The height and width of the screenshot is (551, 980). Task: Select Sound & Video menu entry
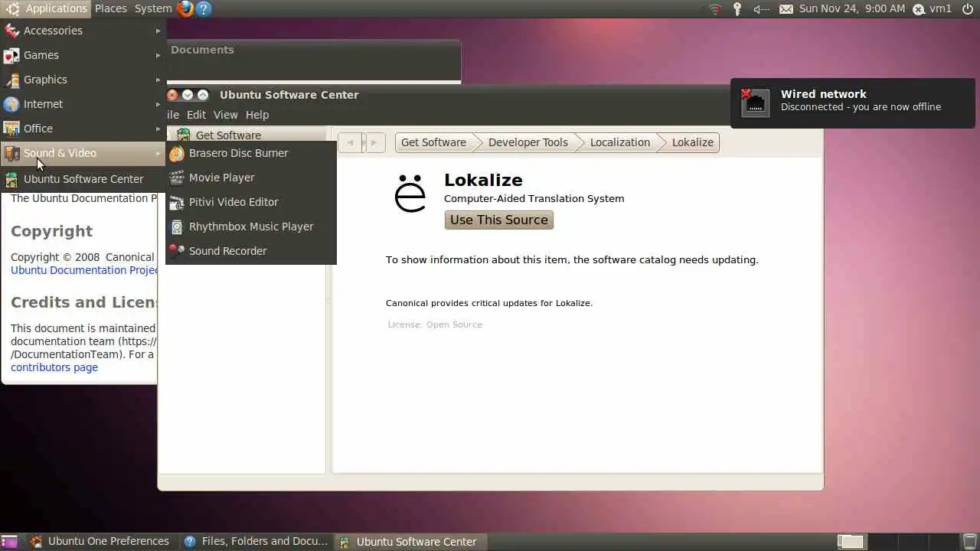(83, 153)
